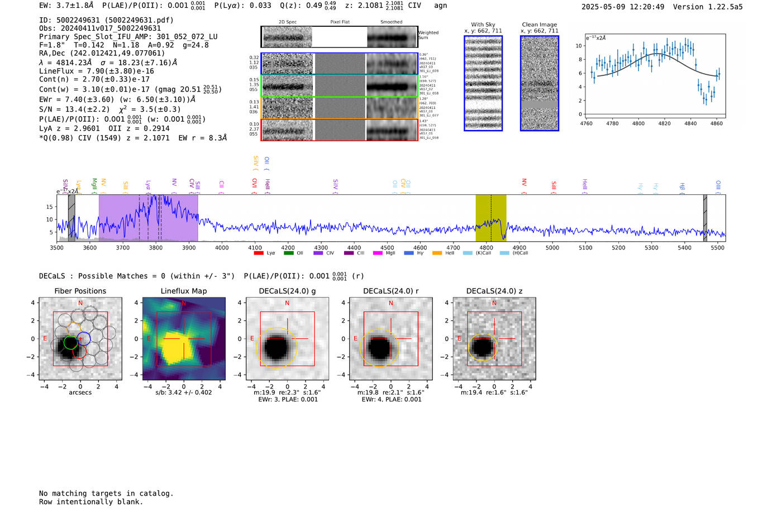Click the orange HeII legend swatch
This screenshot has height=532, width=782.
click(437, 253)
